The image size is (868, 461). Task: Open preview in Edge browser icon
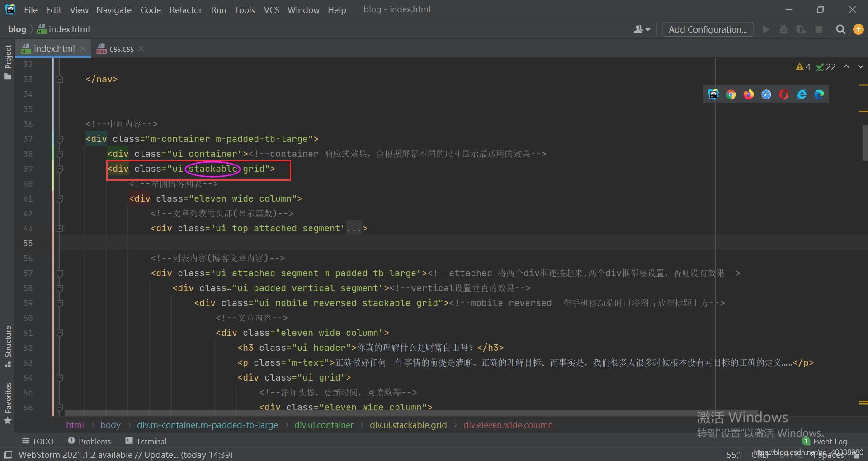pos(819,94)
